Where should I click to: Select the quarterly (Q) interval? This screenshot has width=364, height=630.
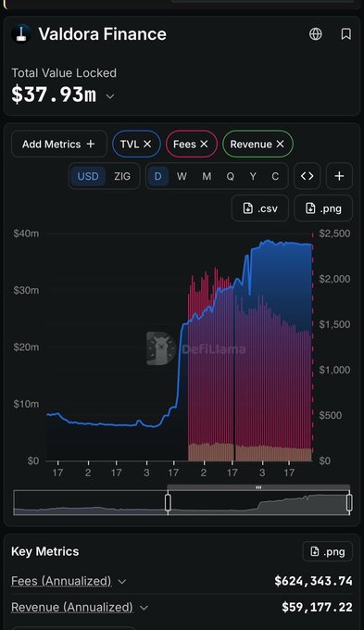tap(231, 176)
